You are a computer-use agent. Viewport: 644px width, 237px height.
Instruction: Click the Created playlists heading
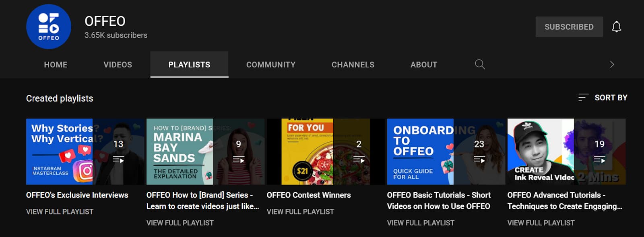click(x=60, y=98)
